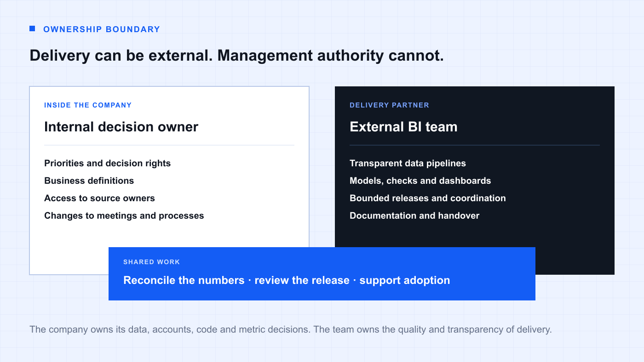Click the headline 'Delivery can be external. Management authority cannot.'

point(236,56)
